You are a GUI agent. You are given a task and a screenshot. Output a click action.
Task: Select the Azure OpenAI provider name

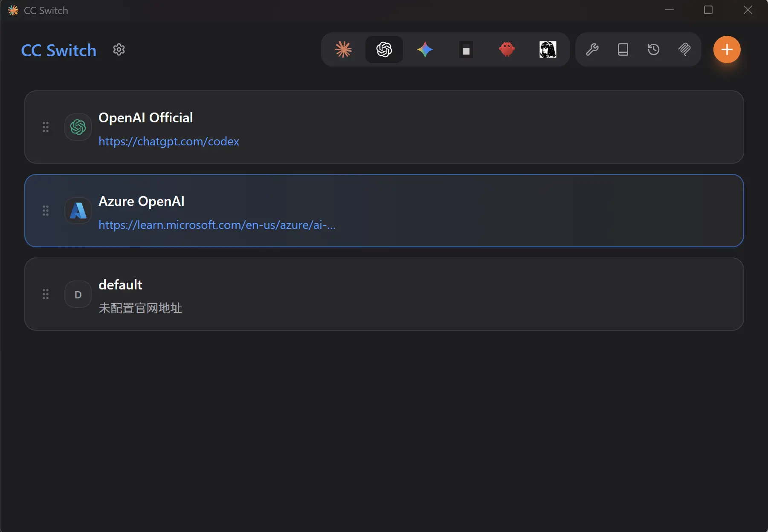pos(142,201)
